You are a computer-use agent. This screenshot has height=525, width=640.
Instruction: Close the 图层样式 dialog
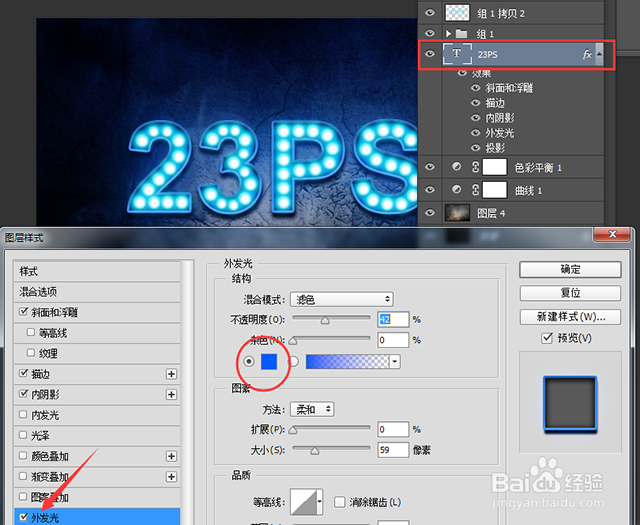click(612, 234)
